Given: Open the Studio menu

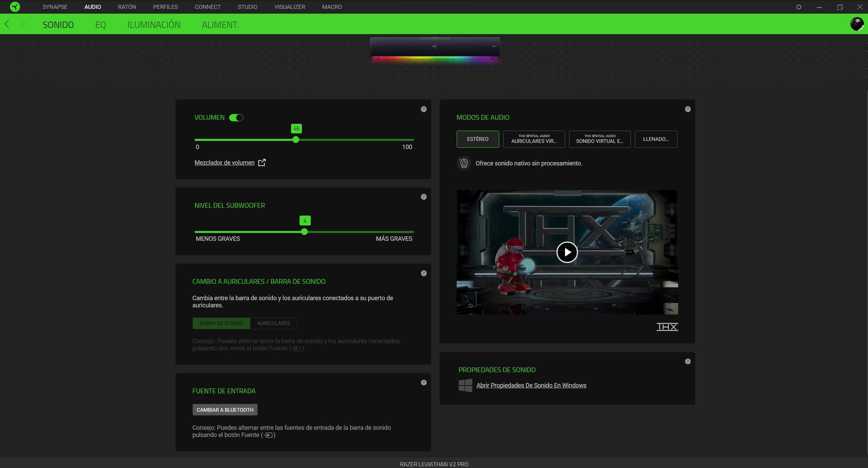Looking at the screenshot, I should point(247,7).
